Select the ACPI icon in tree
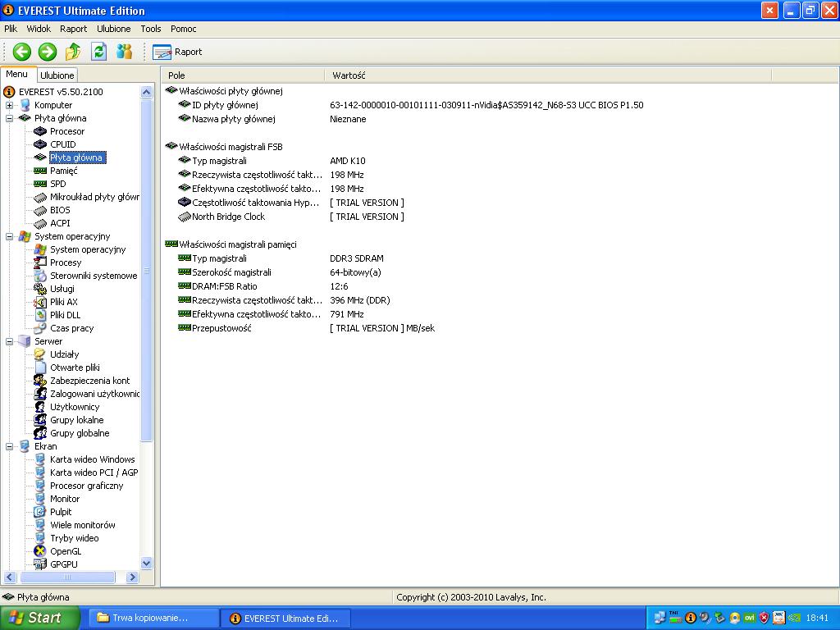Screen dimensions: 840x630 click(x=40, y=223)
